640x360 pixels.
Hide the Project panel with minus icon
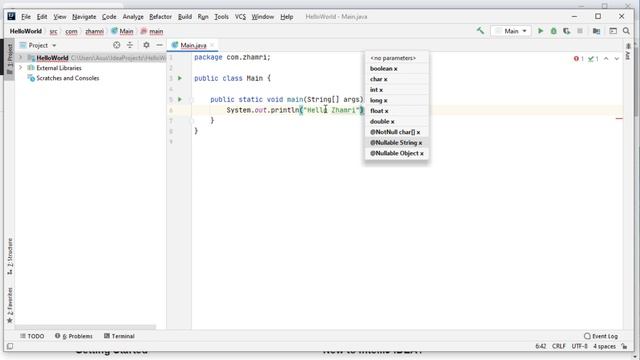point(159,45)
